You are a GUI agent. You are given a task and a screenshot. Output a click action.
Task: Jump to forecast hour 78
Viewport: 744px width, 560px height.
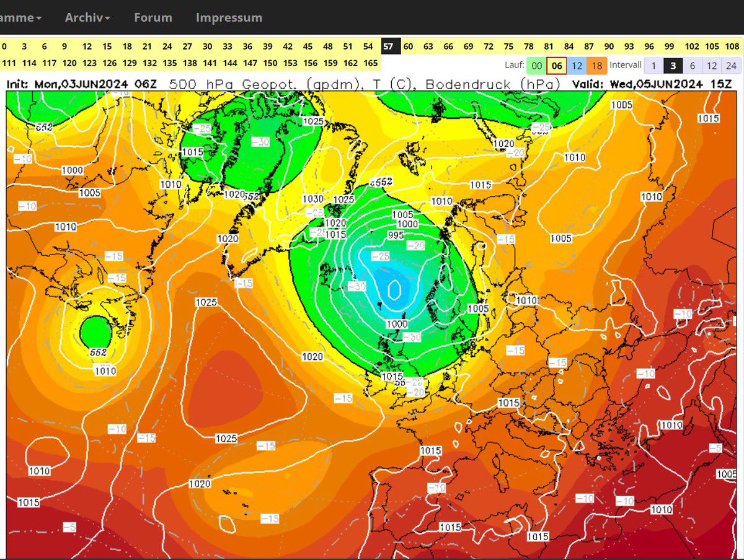click(x=528, y=46)
